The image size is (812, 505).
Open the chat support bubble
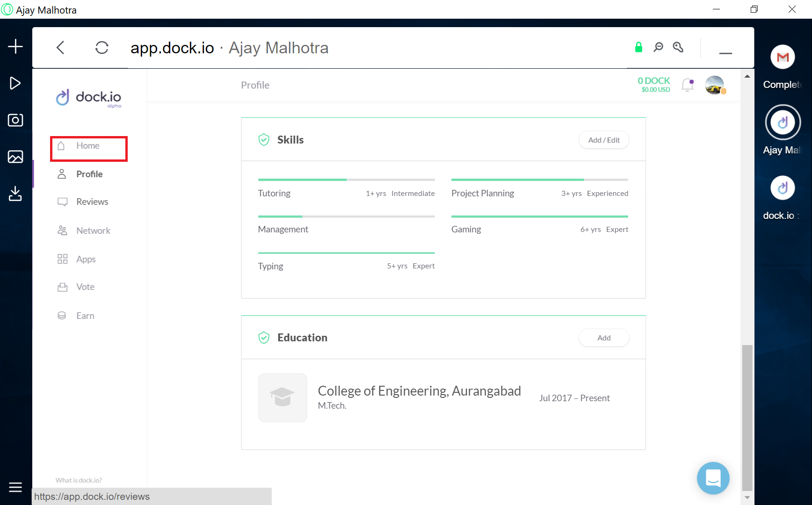click(x=713, y=478)
